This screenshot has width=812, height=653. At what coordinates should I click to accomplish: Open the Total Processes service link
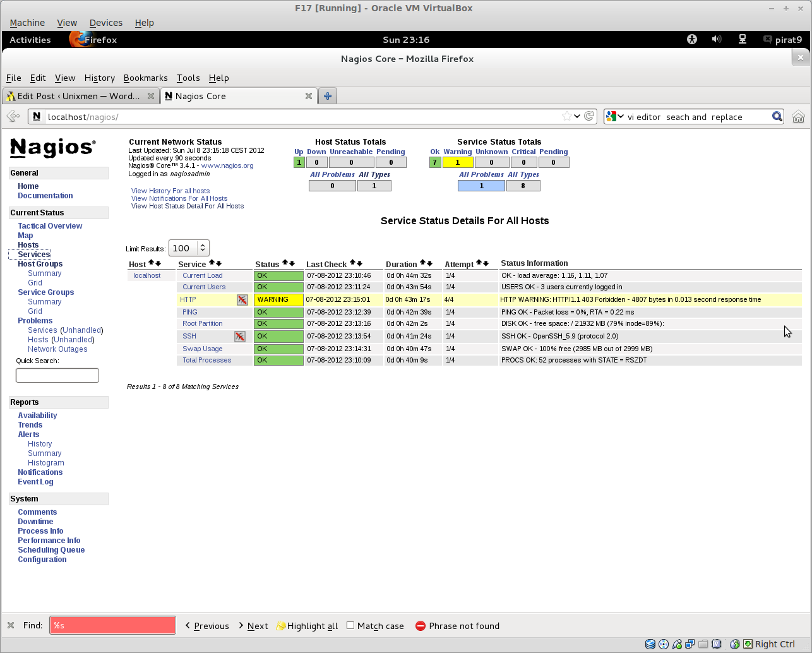click(206, 360)
